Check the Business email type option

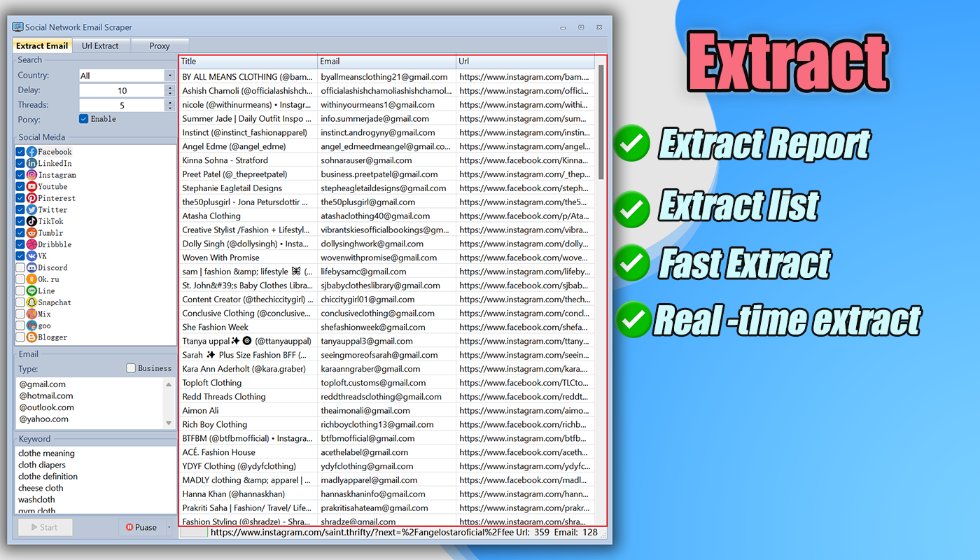coord(130,368)
